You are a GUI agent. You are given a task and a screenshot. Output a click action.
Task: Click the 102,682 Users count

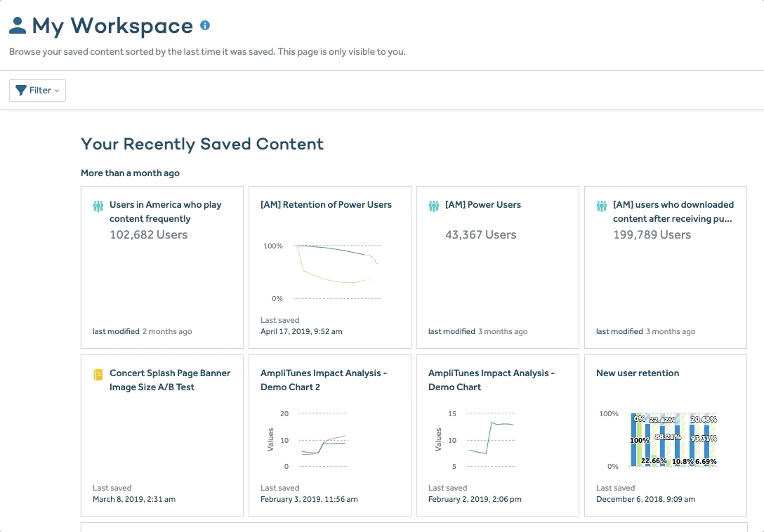click(148, 235)
